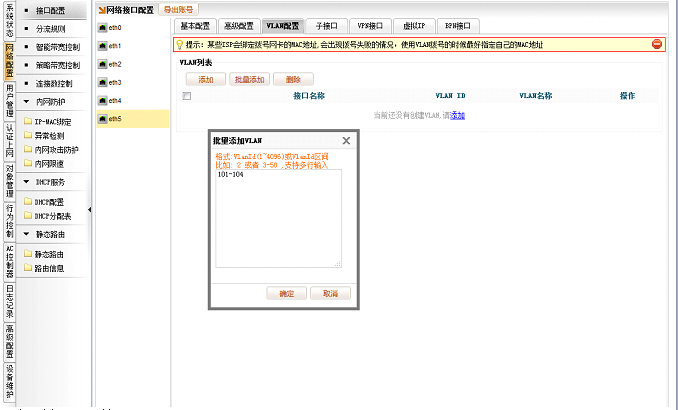The height and width of the screenshot is (410, 678).
Task: Dismiss the hint bar with red icon
Action: 657,44
